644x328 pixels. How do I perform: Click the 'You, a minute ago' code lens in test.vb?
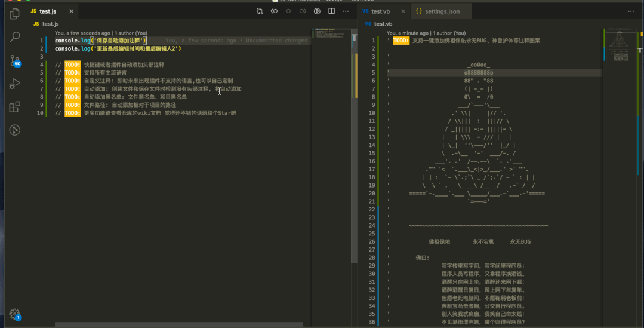(x=407, y=33)
